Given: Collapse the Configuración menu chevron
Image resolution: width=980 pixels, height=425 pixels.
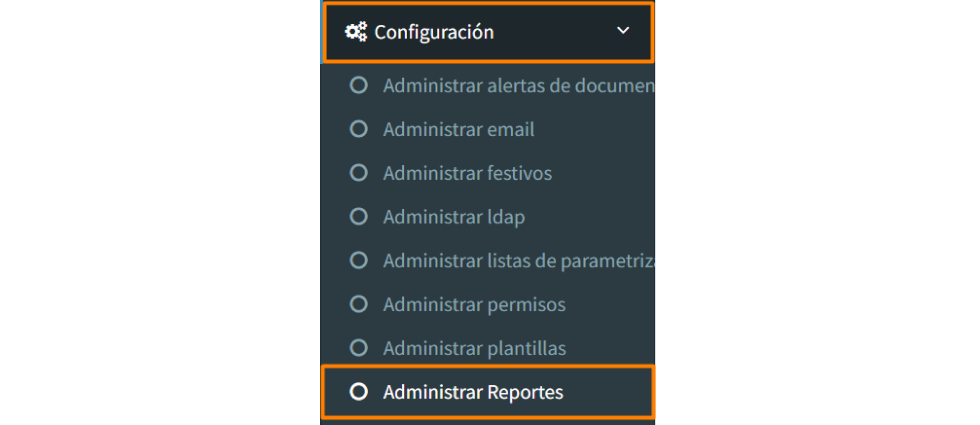Looking at the screenshot, I should [x=623, y=30].
